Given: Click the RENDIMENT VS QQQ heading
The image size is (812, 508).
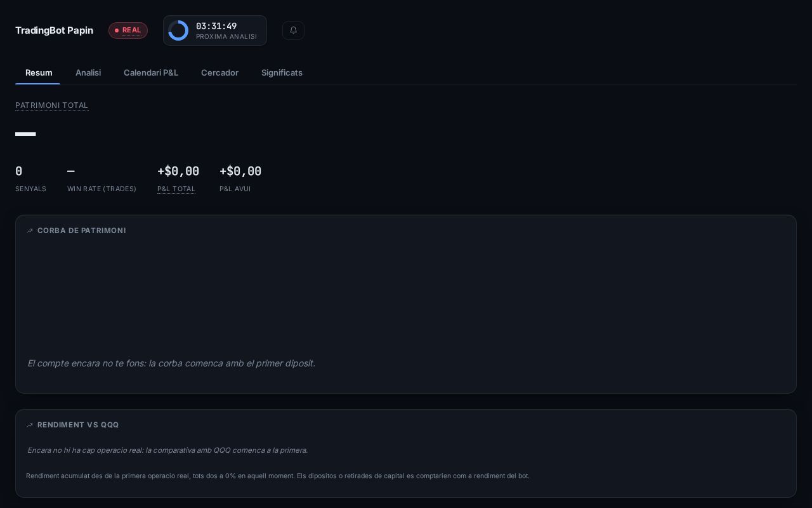Looking at the screenshot, I should point(78,425).
